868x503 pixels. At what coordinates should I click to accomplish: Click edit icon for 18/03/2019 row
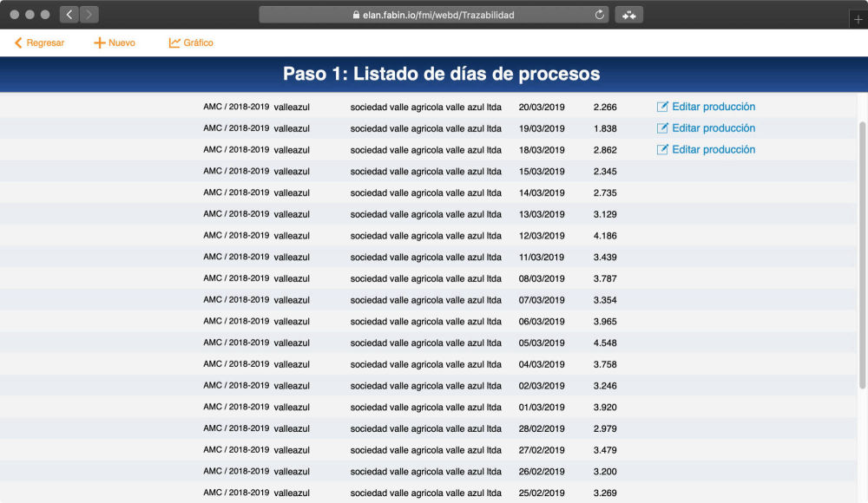662,149
